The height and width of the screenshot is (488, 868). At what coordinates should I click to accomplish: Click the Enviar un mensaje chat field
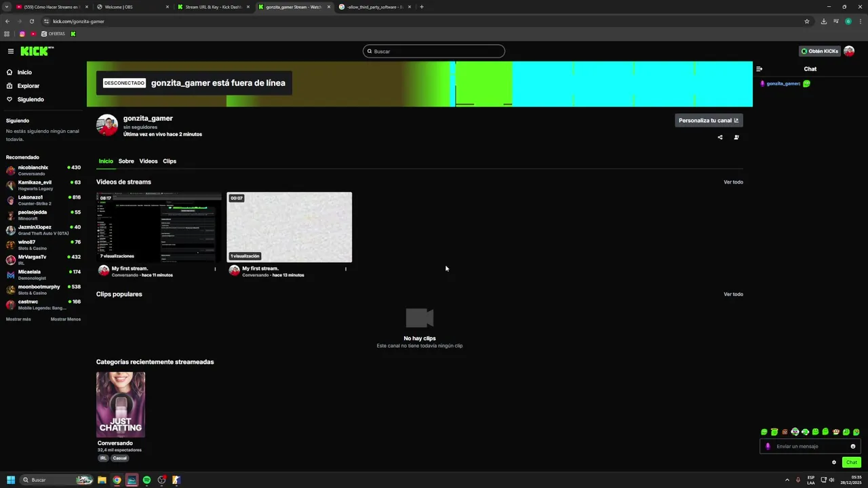point(810,447)
